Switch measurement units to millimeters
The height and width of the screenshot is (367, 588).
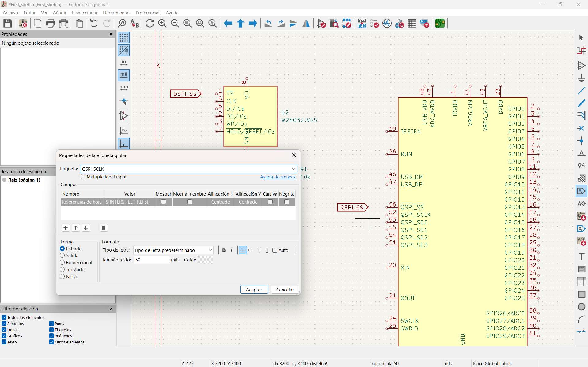pyautogui.click(x=124, y=87)
